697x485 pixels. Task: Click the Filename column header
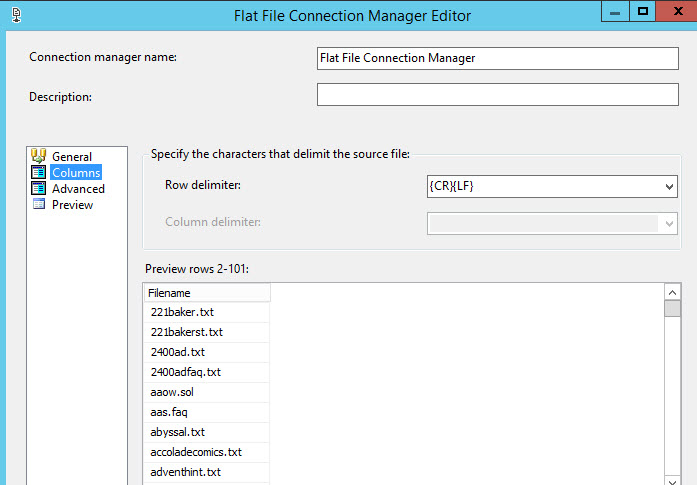pyautogui.click(x=206, y=293)
